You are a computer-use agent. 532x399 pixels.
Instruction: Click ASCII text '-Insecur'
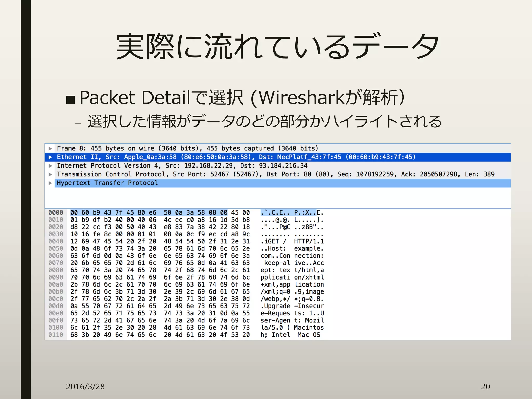pos(309,306)
